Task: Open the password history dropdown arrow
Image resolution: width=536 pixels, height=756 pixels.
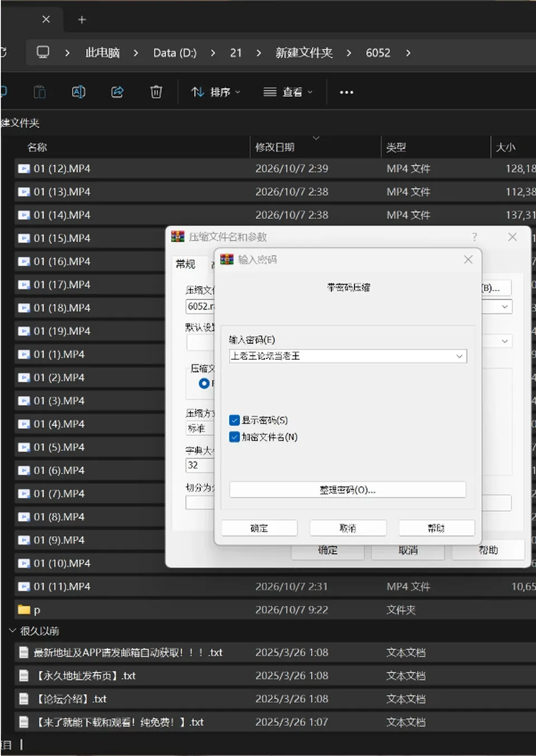Action: [460, 356]
